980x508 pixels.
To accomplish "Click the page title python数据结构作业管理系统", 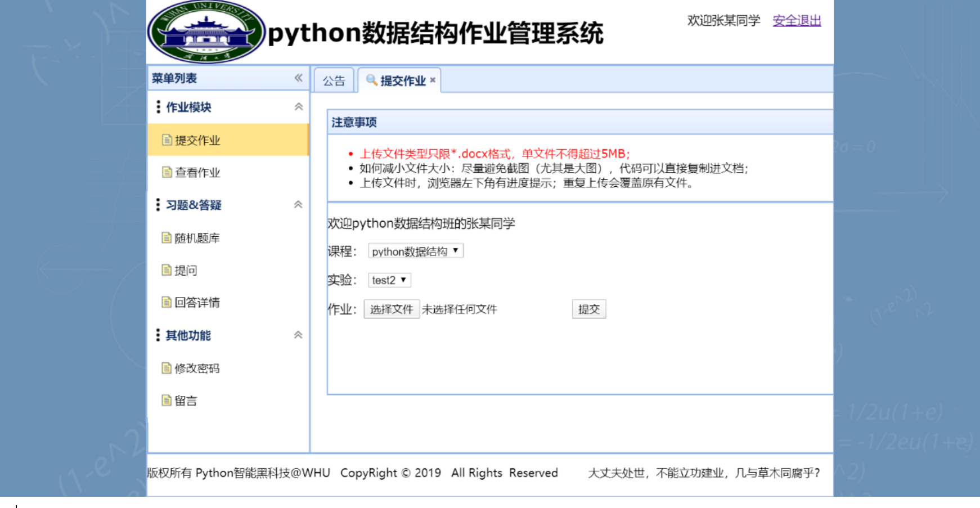I will click(x=435, y=33).
